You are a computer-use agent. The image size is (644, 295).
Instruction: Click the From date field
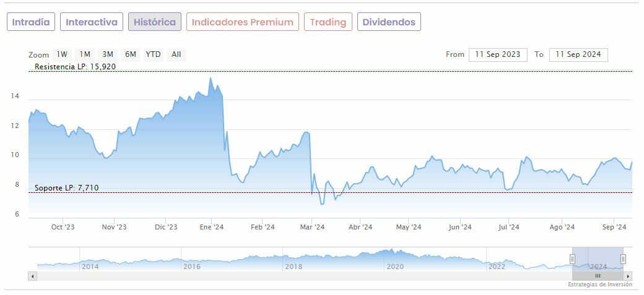(x=498, y=54)
